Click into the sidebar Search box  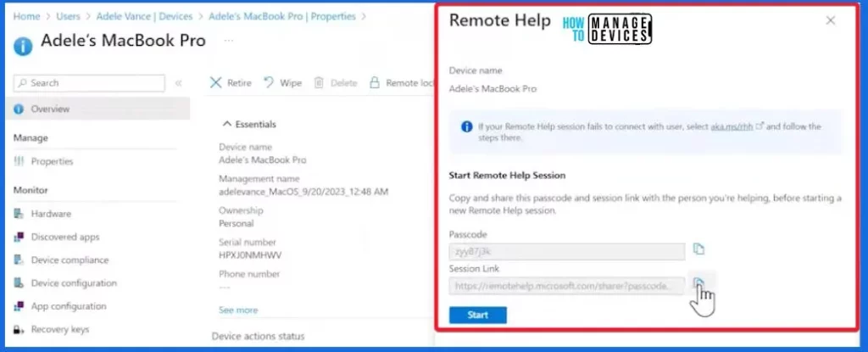(x=89, y=83)
